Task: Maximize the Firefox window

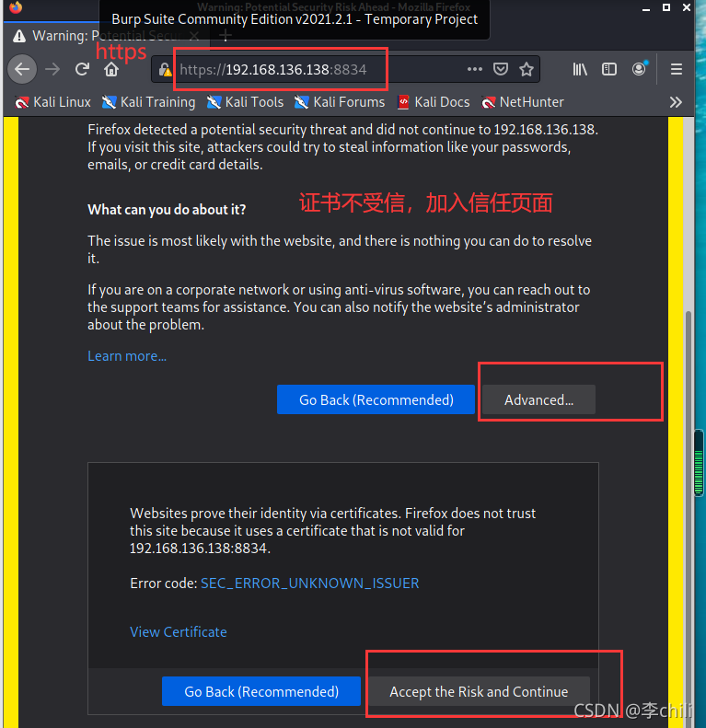Action: 666,7
